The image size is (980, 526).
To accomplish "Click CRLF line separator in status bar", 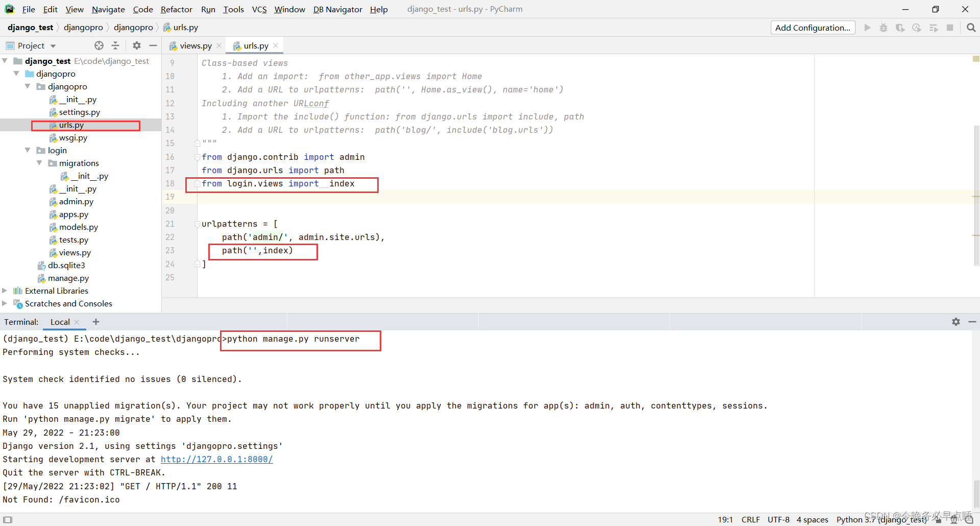I will pyautogui.click(x=750, y=519).
